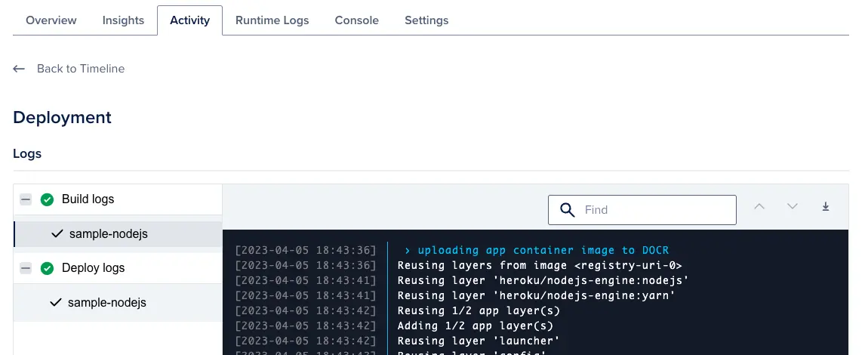Click the 'heroku/nodejs-engine:yarn' log line
Screen dimensions: 868x355
537,295
